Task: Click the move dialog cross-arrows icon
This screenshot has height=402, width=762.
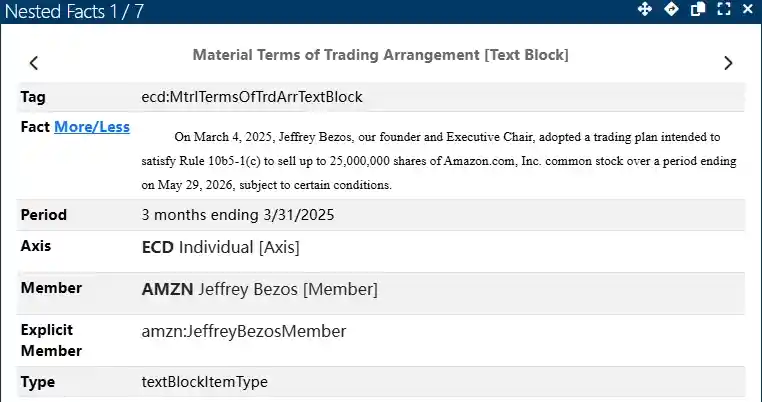Action: [x=645, y=9]
